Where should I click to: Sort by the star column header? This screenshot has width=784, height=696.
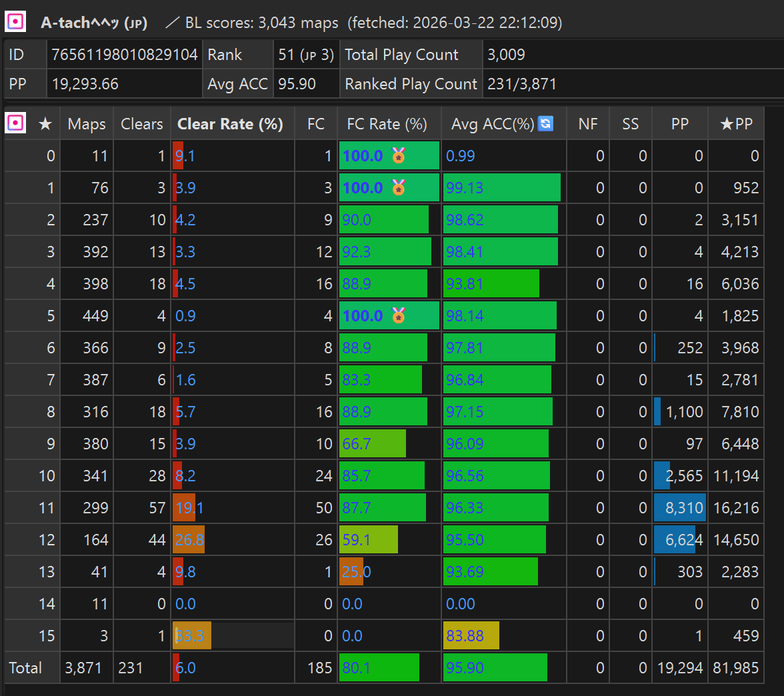pyautogui.click(x=45, y=123)
